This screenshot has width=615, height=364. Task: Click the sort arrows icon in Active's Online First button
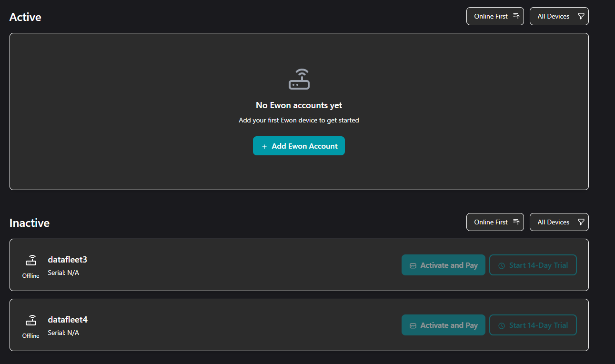[x=517, y=15]
